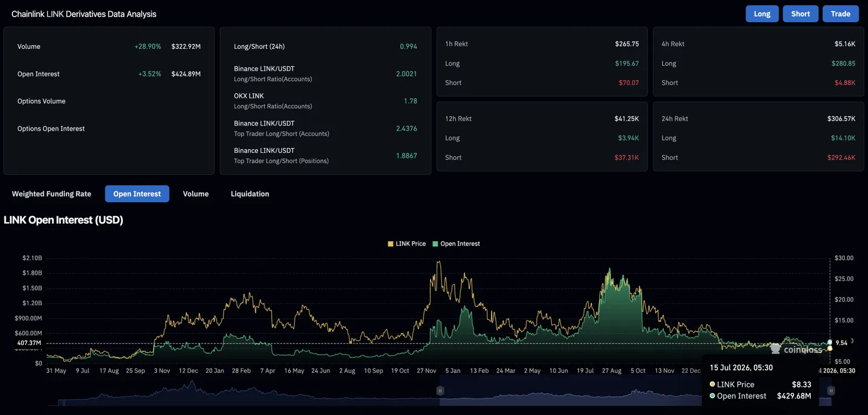
Task: Grab the right range slider handle
Action: click(x=831, y=391)
